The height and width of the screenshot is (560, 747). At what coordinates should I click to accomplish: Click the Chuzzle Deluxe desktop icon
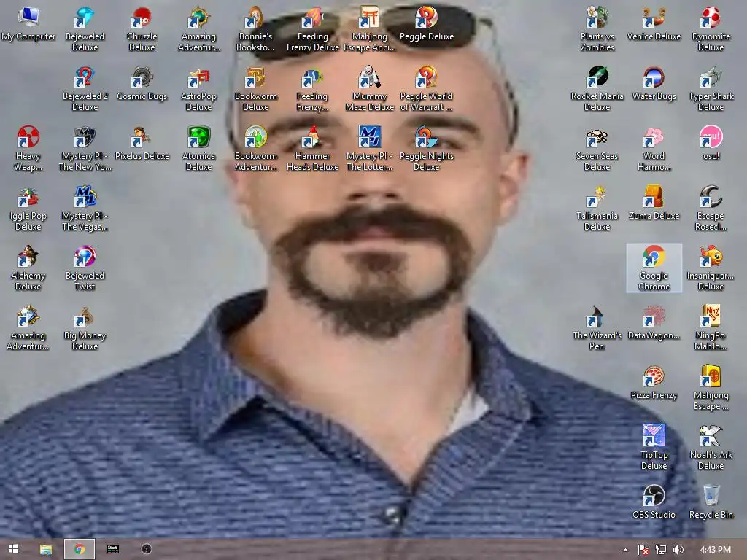click(x=142, y=29)
